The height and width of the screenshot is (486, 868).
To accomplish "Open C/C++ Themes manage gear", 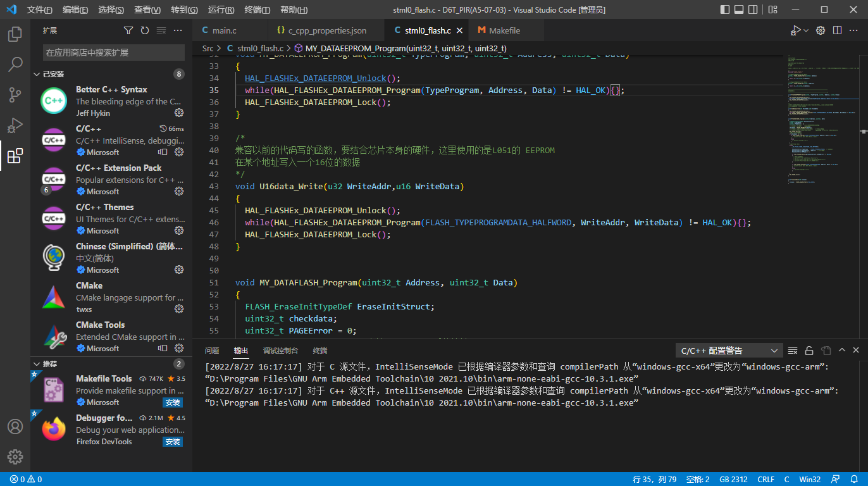I will 179,230.
